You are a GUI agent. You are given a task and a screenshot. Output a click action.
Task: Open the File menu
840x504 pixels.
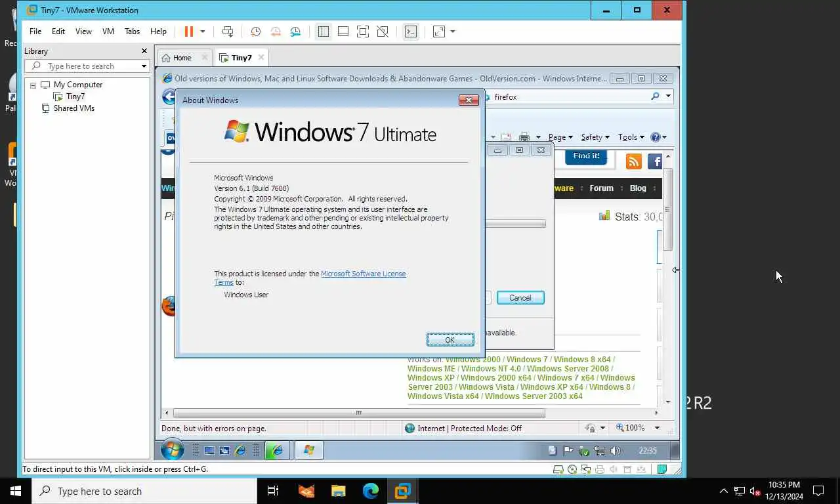pyautogui.click(x=35, y=31)
